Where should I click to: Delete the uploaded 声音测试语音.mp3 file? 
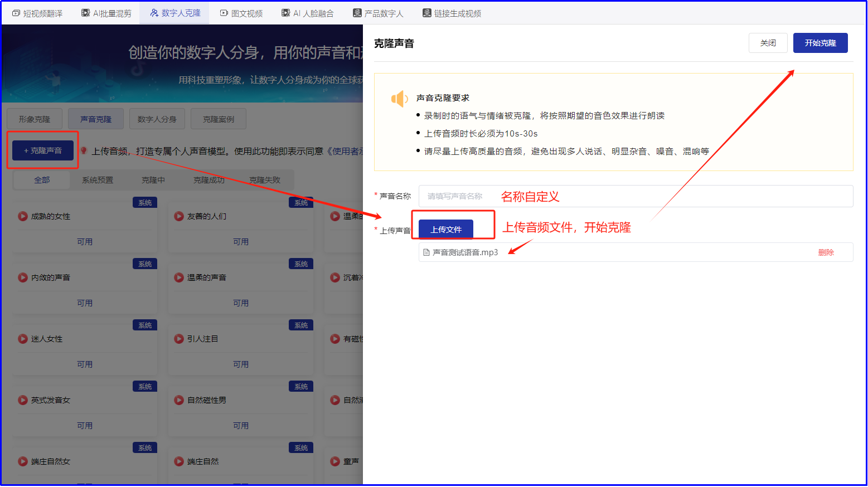(826, 252)
